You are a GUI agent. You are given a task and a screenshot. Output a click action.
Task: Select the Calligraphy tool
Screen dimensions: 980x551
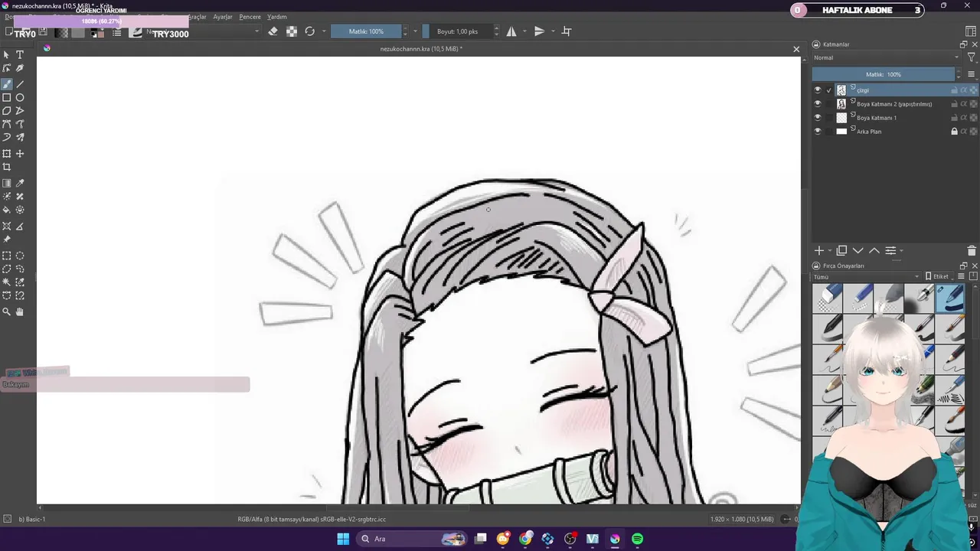[20, 69]
